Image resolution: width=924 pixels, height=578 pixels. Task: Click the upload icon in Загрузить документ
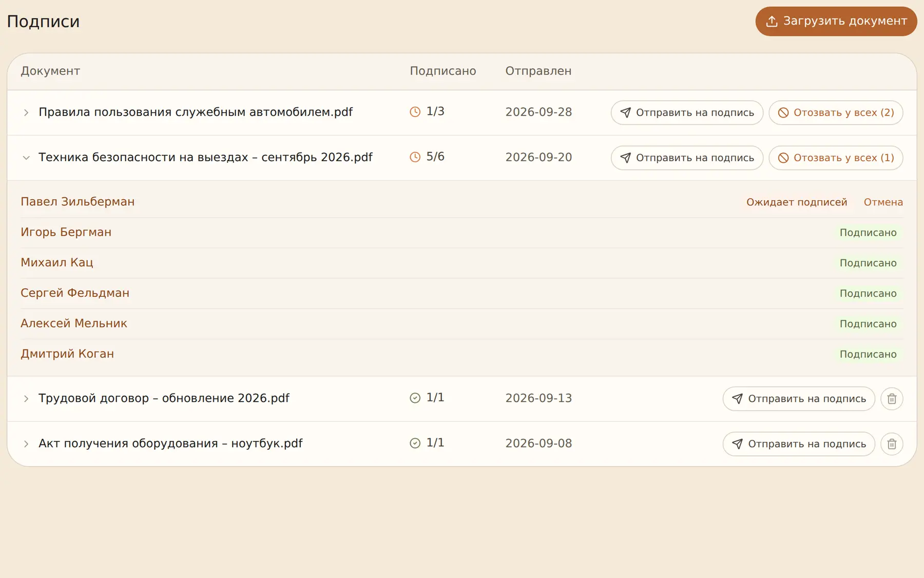pos(772,22)
